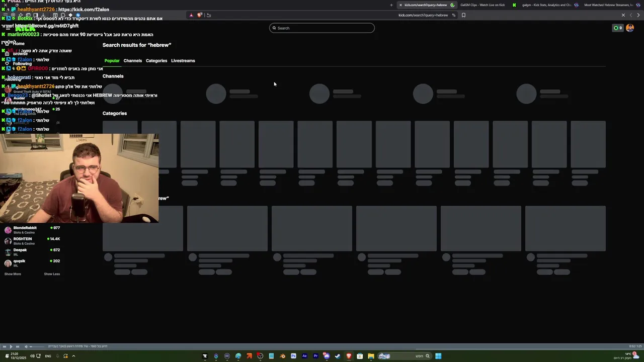Screen dimensions: 644x362
Task: Open Blender from the taskbar
Action: pos(282,356)
